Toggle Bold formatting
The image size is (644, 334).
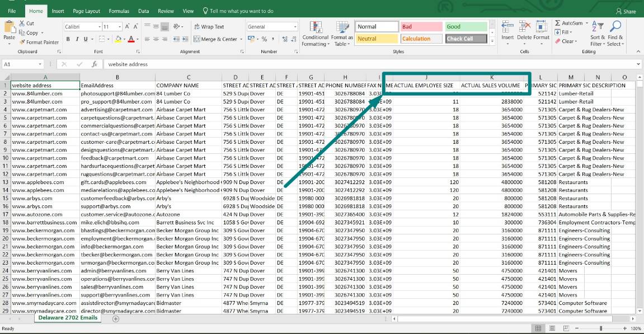(x=68, y=39)
